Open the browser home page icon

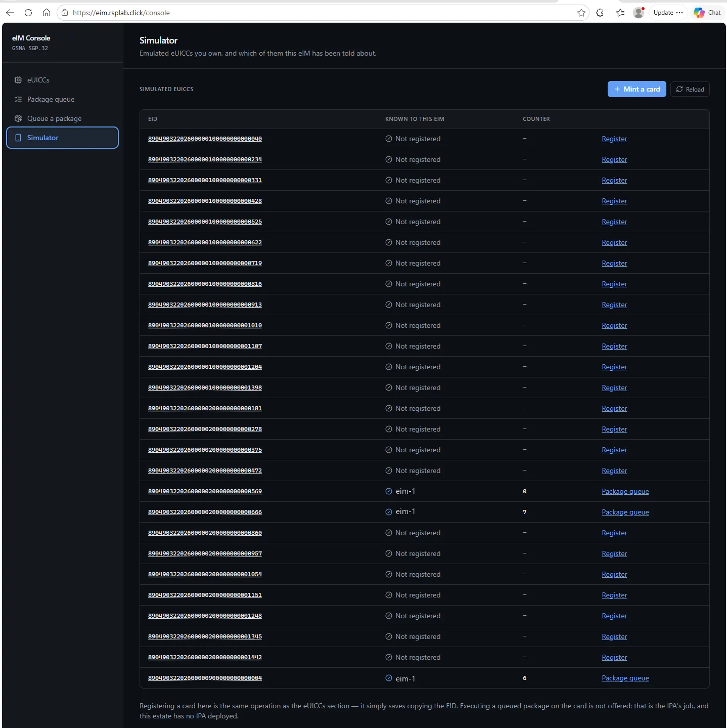(47, 13)
